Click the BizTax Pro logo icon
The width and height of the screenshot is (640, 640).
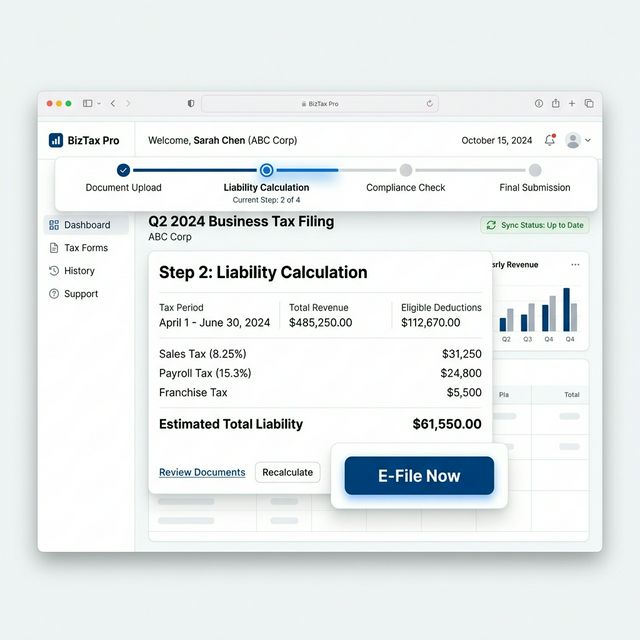(x=56, y=140)
